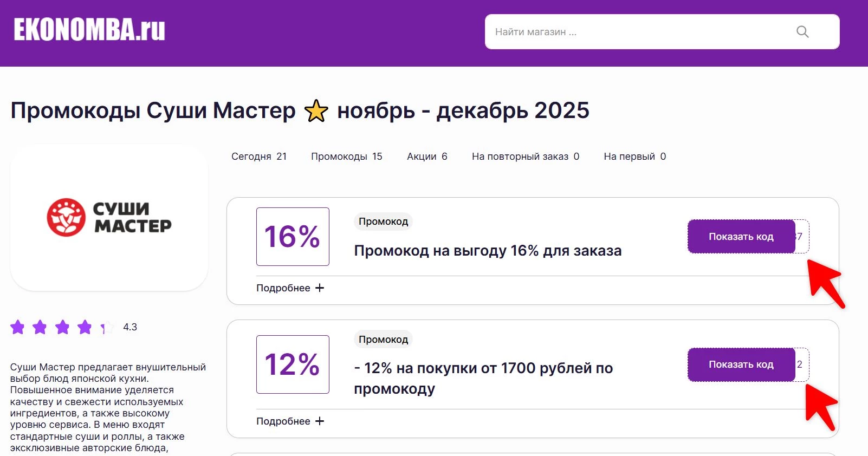Select the 'Акции 6' filter tab
Image resolution: width=868 pixels, height=456 pixels.
pyautogui.click(x=427, y=157)
